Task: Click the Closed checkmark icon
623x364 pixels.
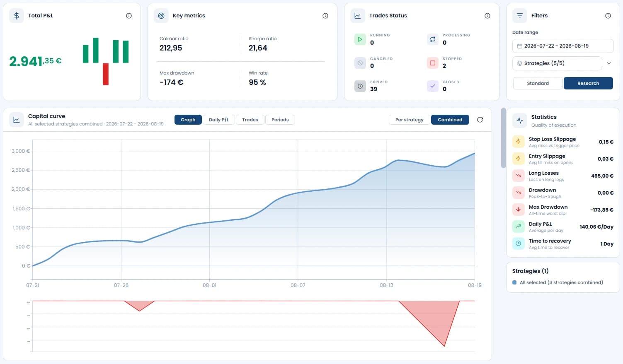Action: [433, 86]
